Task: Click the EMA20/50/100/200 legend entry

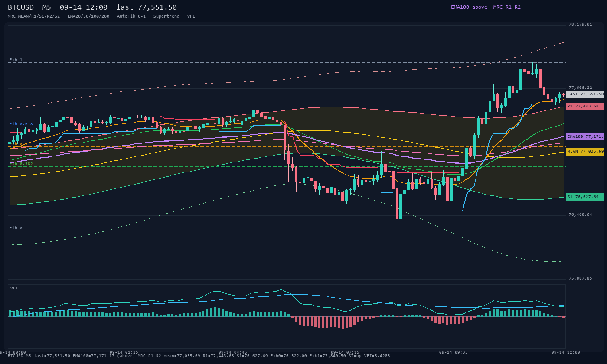Action: [x=88, y=16]
